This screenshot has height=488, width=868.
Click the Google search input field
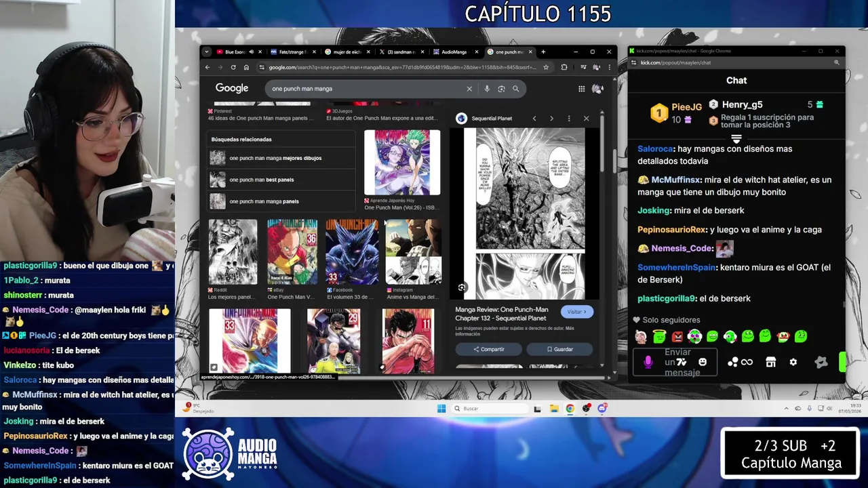point(366,89)
